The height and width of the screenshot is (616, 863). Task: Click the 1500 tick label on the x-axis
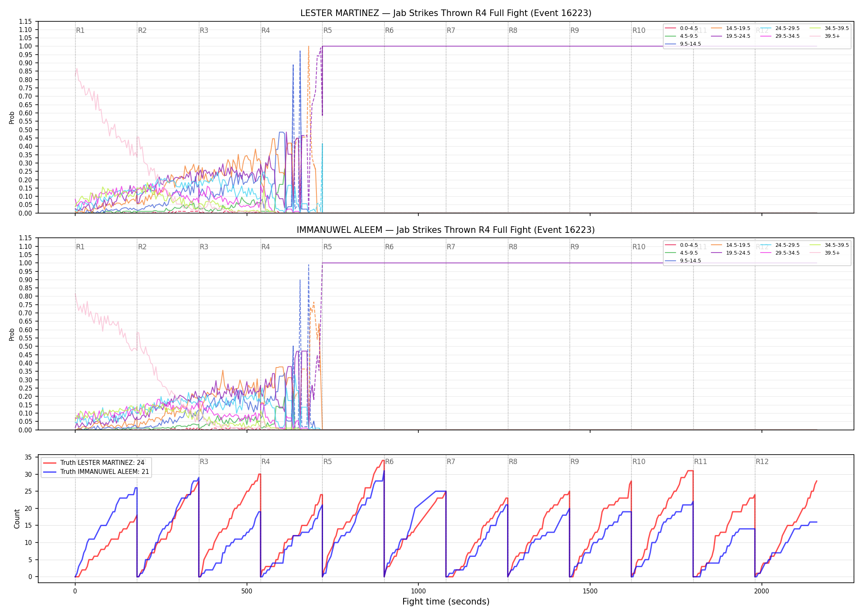point(590,591)
